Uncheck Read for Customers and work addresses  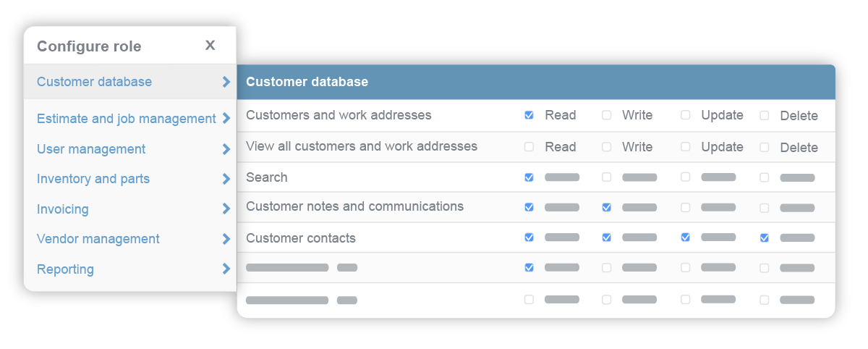point(529,115)
